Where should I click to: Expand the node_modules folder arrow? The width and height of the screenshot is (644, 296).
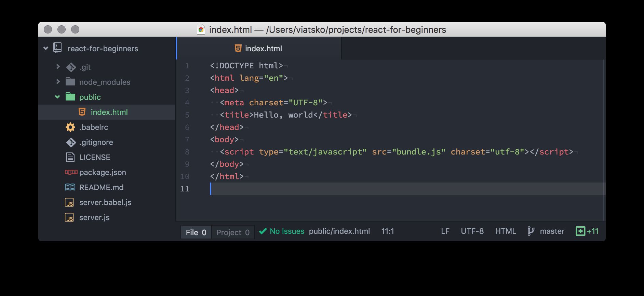tap(58, 82)
